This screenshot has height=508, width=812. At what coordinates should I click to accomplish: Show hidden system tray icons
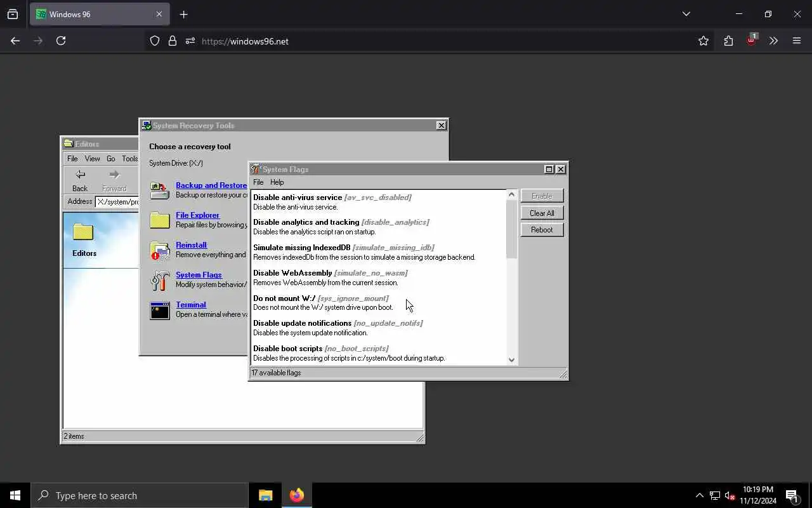coord(699,495)
